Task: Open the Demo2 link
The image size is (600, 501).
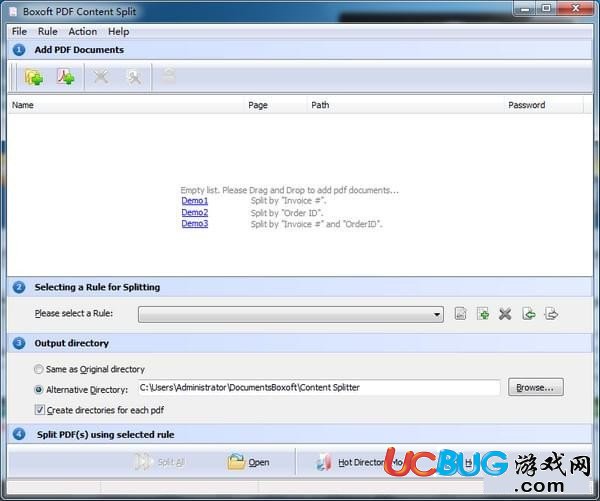Action: tap(195, 212)
